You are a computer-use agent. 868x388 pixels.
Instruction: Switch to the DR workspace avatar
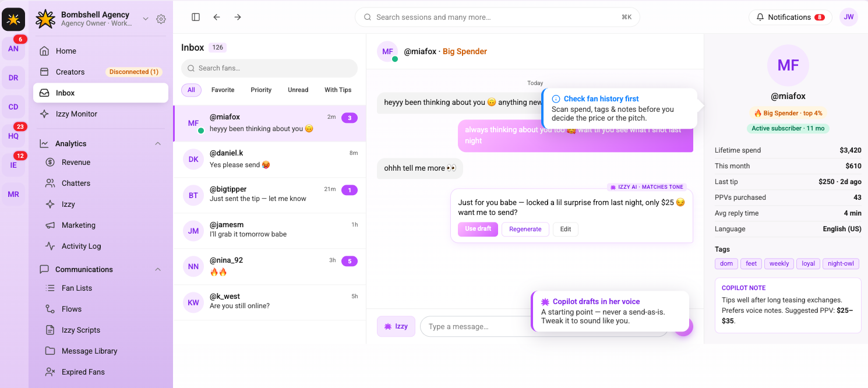(13, 78)
